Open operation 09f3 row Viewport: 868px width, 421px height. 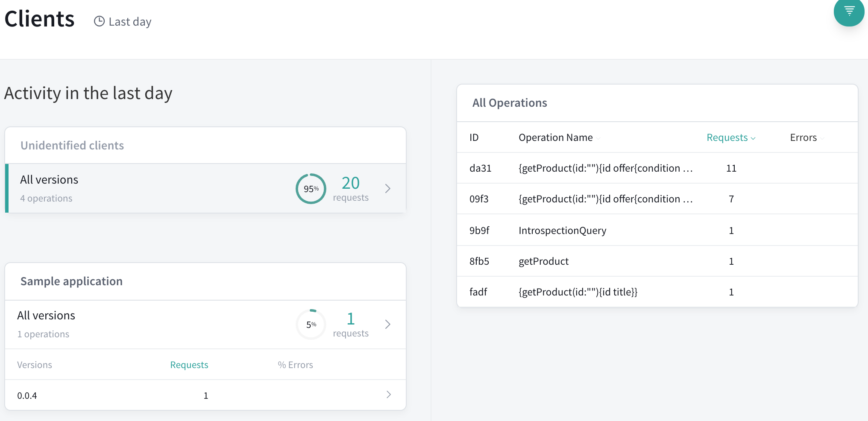coord(657,199)
